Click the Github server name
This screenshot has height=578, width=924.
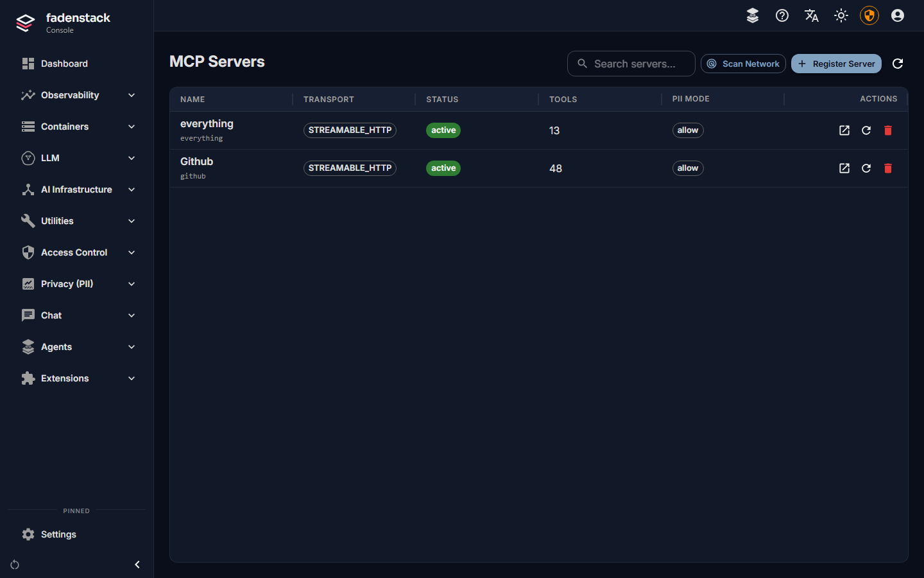(x=196, y=161)
